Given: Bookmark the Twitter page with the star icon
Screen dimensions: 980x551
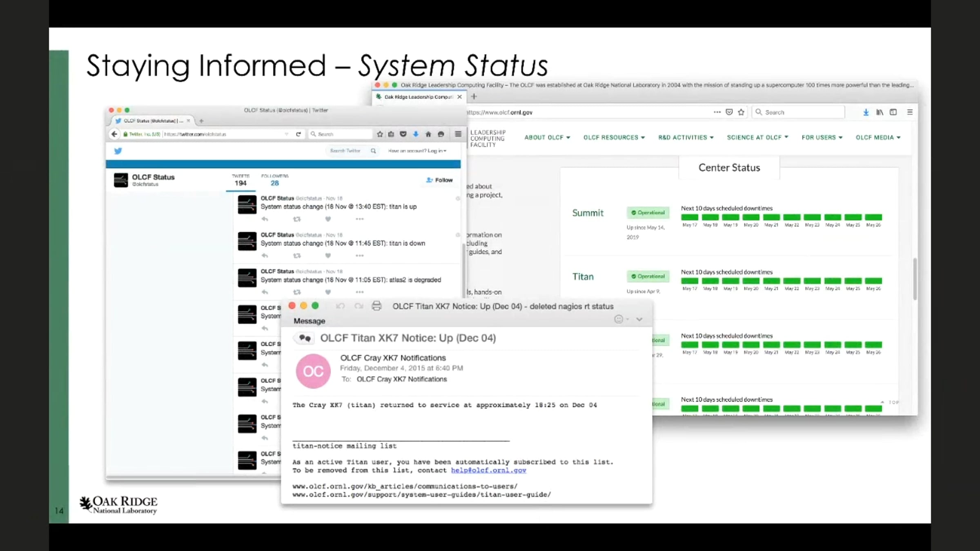Looking at the screenshot, I should click(x=380, y=134).
